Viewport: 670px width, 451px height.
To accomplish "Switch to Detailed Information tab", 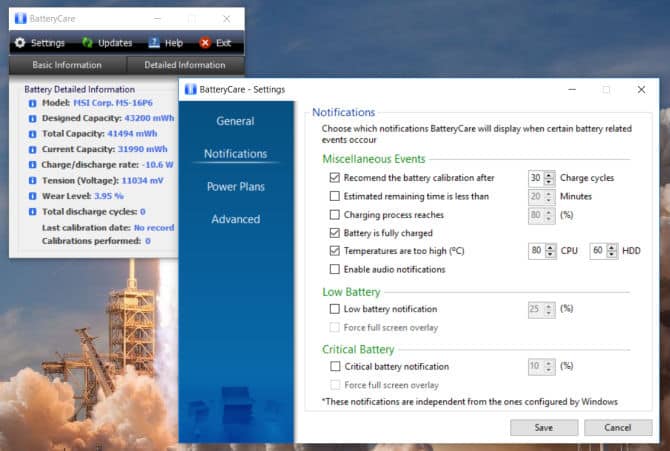I will 185,65.
